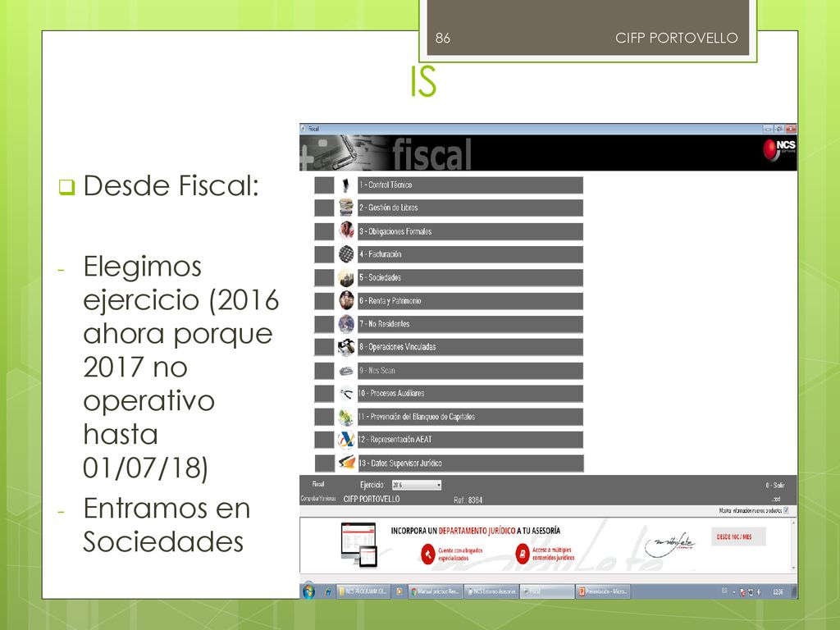Switch to PowerPoint 'Presentación' taskbar item
Viewport: 840px width, 630px height.
tap(603, 591)
